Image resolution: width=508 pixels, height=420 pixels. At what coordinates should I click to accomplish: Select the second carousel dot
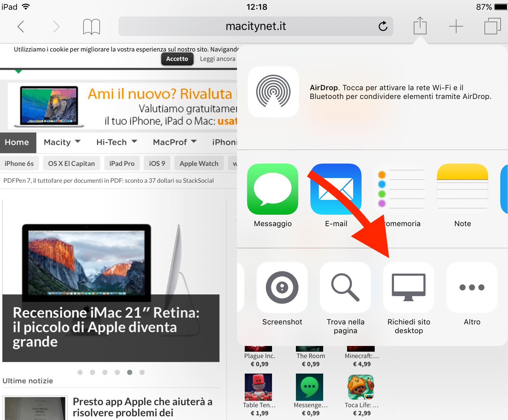(93, 372)
